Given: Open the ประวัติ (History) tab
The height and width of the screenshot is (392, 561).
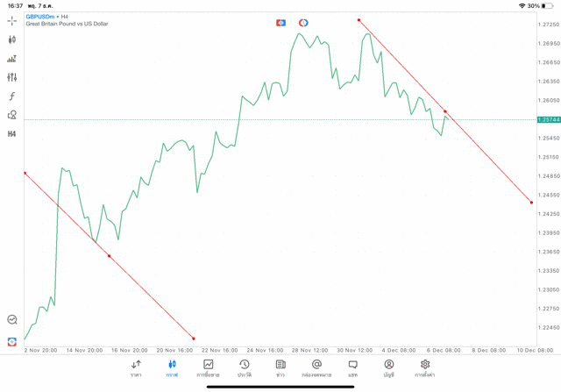Looking at the screenshot, I should (244, 367).
